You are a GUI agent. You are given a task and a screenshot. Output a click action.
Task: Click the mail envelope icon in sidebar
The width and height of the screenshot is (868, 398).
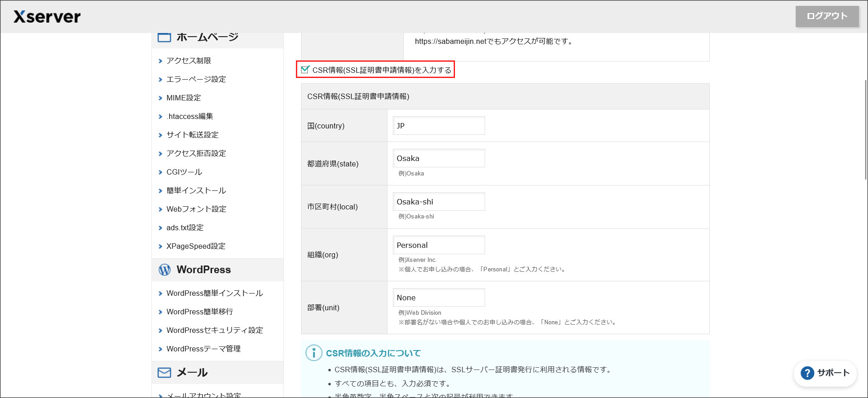click(164, 373)
